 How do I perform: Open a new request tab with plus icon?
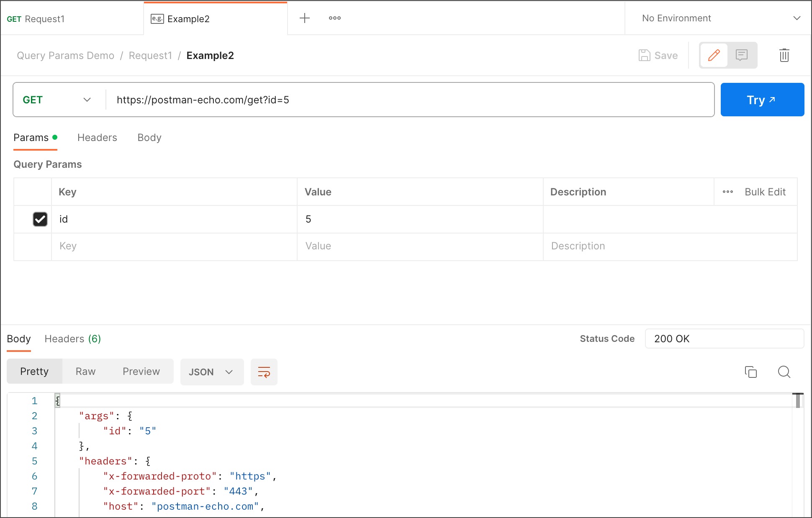pos(304,18)
